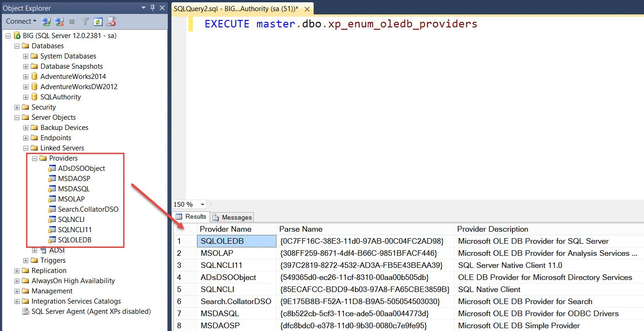Expand Integration Services Catalogs folder

(x=17, y=301)
